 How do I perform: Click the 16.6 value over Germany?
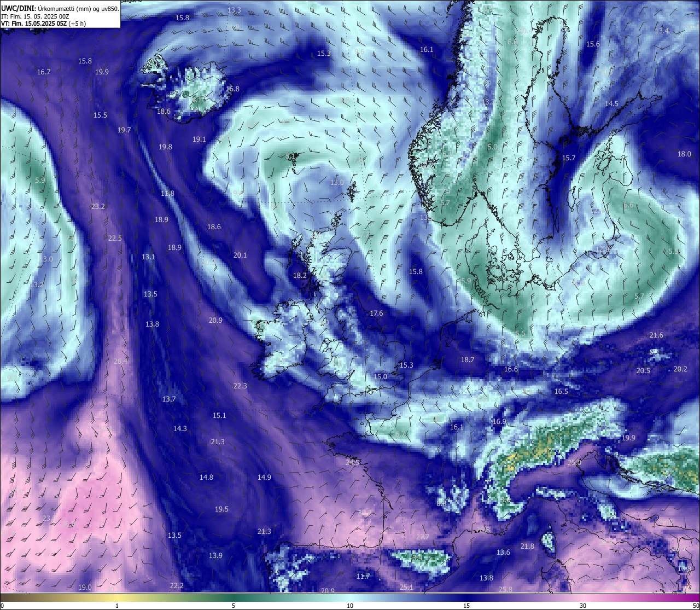(x=511, y=369)
